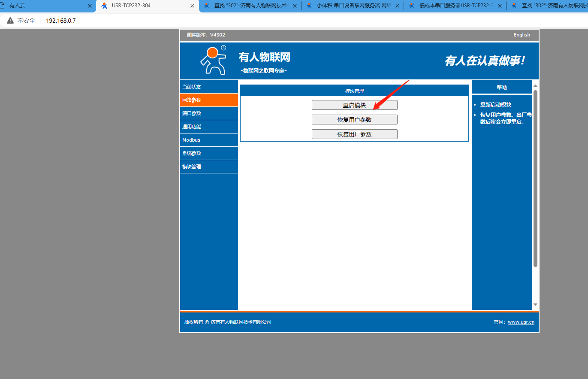This screenshot has width=588, height=379.
Task: Click the URL 192.168.0.7 in address bar
Action: 60,21
